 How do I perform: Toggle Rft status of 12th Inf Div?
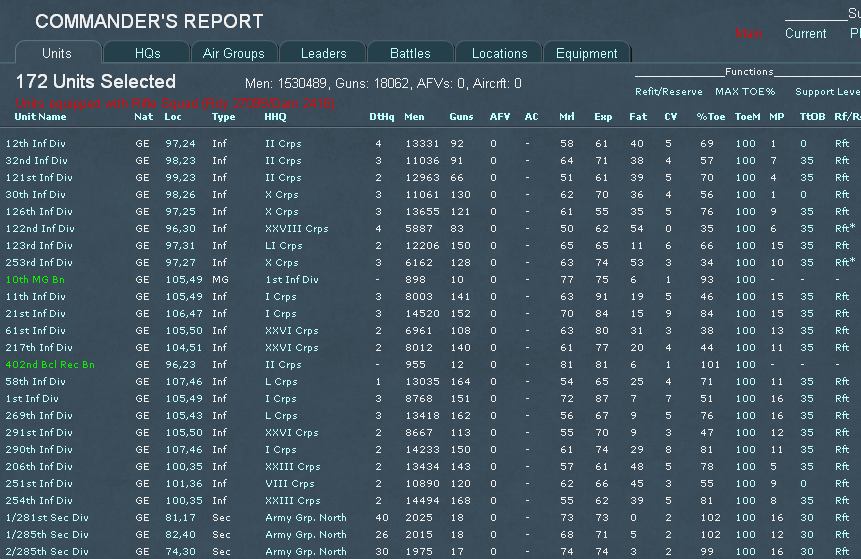[842, 143]
